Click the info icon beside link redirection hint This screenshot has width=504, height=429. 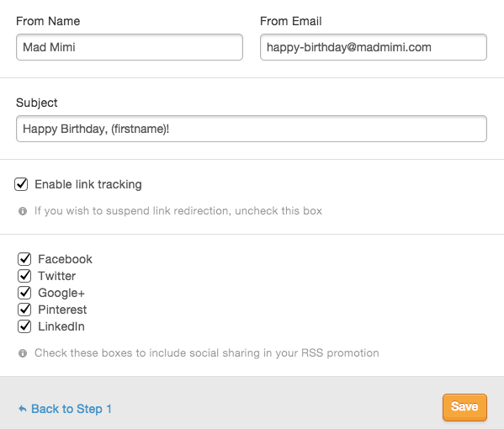tap(23, 211)
